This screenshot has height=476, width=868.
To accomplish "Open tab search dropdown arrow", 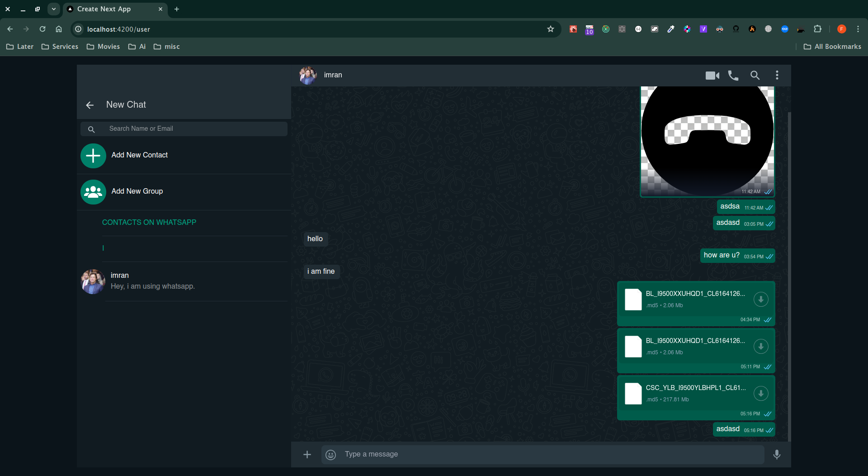I will [54, 9].
